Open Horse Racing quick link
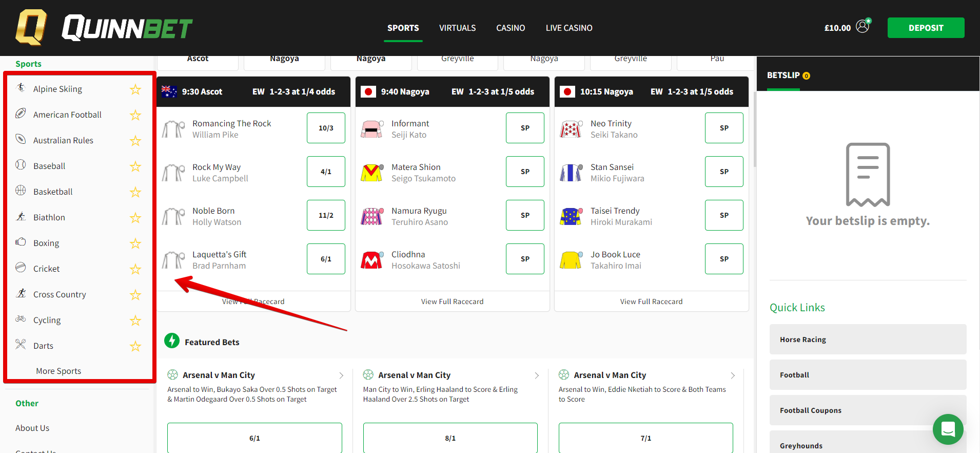980x453 pixels. pos(868,339)
